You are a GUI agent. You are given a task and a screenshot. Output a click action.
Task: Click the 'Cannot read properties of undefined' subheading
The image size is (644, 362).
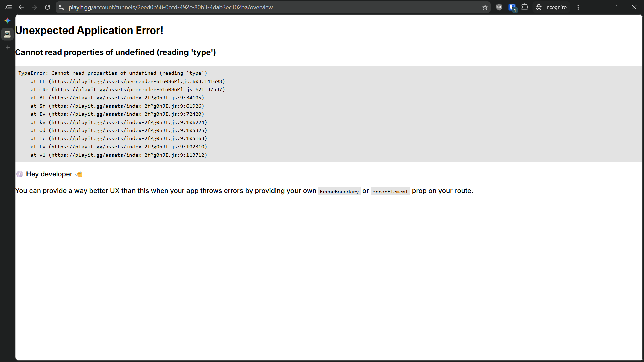(x=116, y=52)
